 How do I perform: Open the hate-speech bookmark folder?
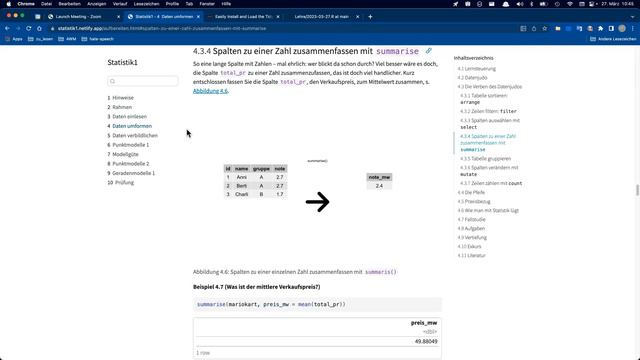[x=98, y=39]
